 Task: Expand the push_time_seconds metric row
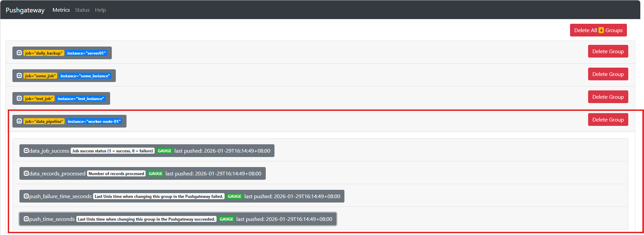point(52,219)
